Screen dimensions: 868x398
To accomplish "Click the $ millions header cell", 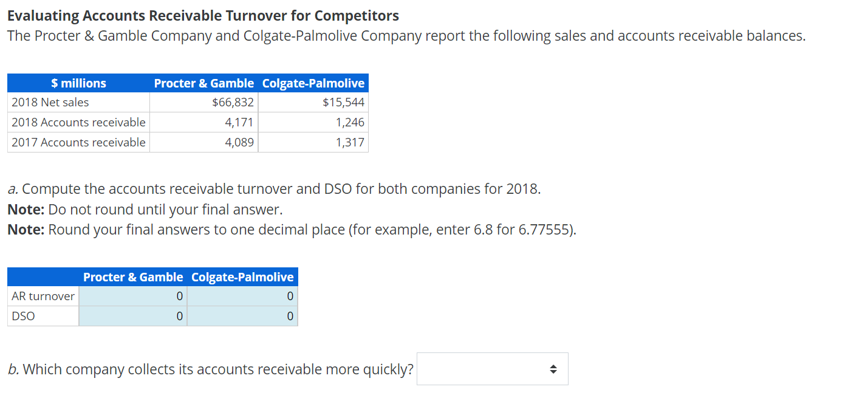I will tap(78, 83).
